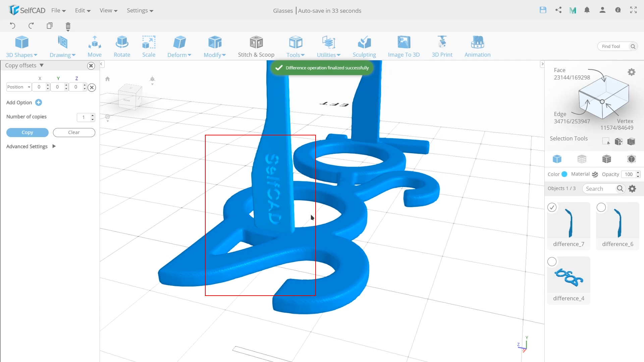
Task: Click the share icon
Action: pos(558,10)
